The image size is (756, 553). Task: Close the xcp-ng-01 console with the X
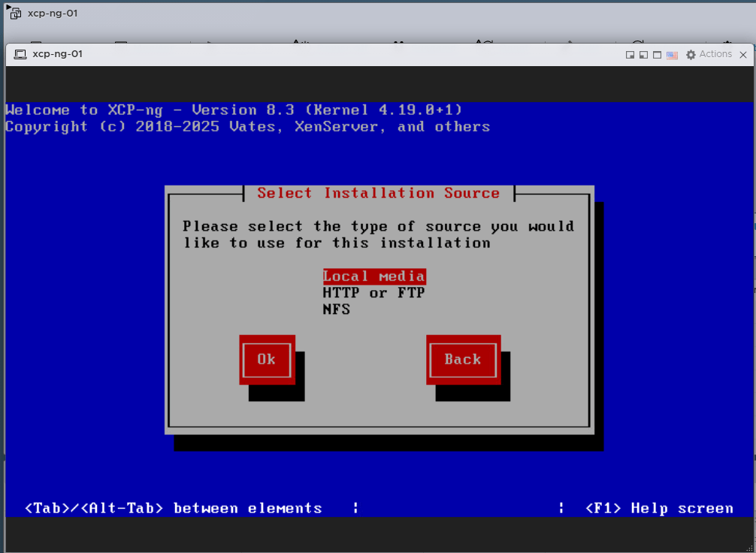pyautogui.click(x=744, y=55)
